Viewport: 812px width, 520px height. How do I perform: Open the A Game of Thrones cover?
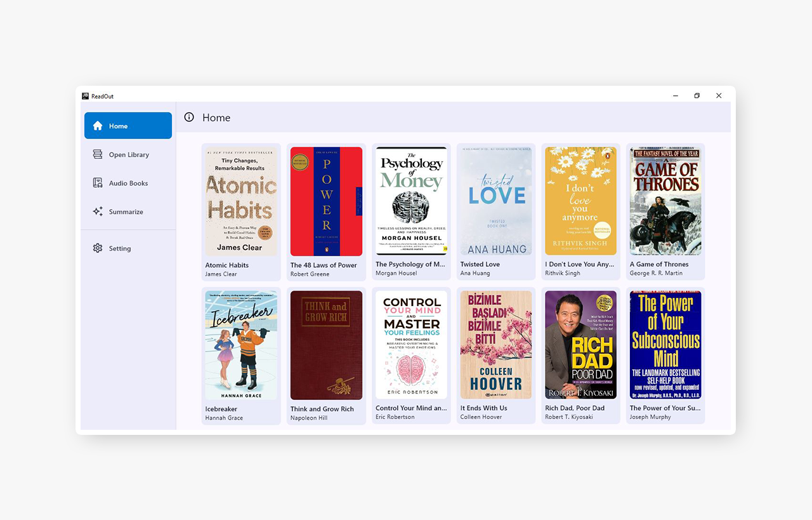click(665, 201)
